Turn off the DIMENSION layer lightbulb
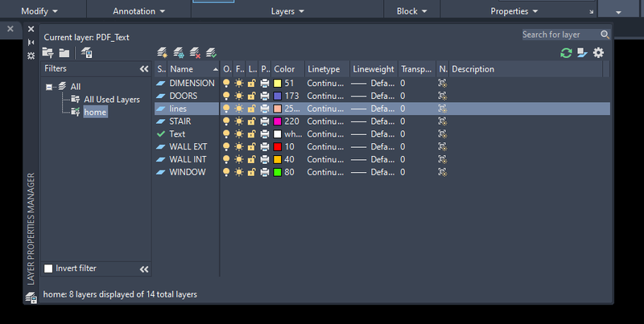This screenshot has height=324, width=644. (x=227, y=83)
